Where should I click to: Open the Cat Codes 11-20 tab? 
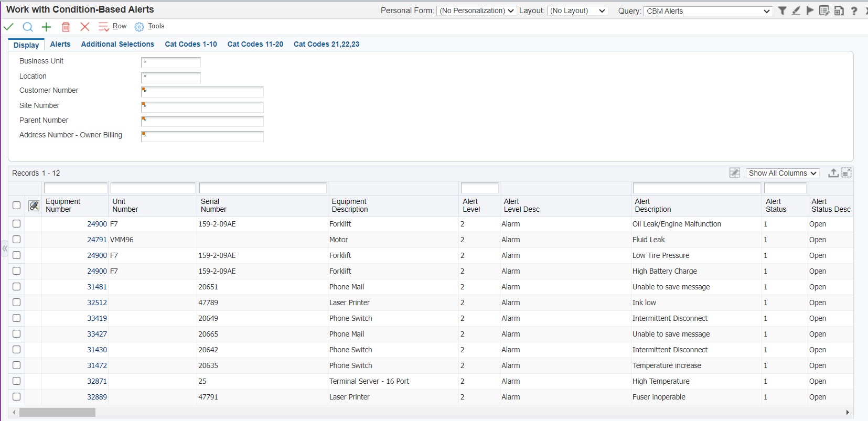(x=255, y=45)
